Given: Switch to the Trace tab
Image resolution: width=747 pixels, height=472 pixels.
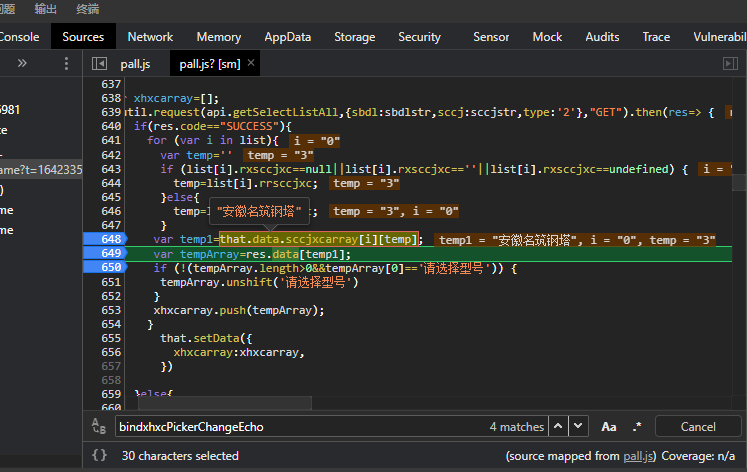Looking at the screenshot, I should click(656, 37).
